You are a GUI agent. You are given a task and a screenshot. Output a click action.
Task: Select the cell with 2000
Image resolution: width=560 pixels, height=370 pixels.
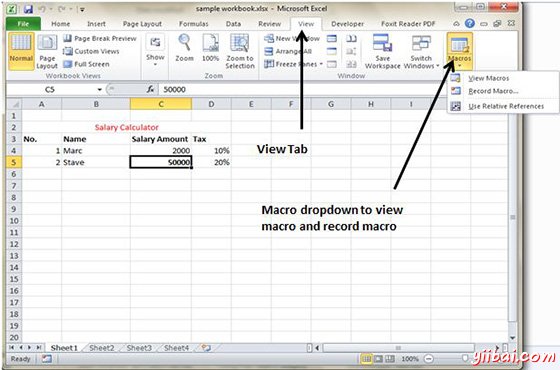[x=161, y=151]
